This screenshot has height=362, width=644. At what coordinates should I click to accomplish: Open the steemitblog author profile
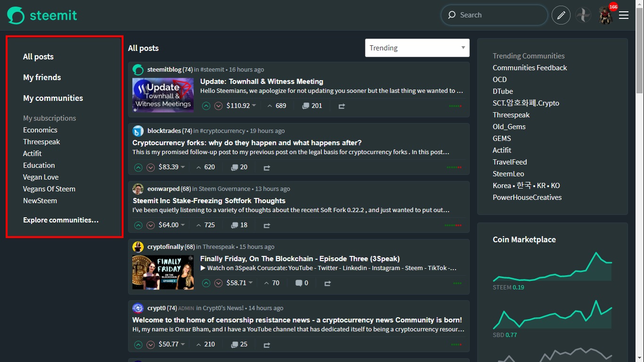click(x=164, y=69)
